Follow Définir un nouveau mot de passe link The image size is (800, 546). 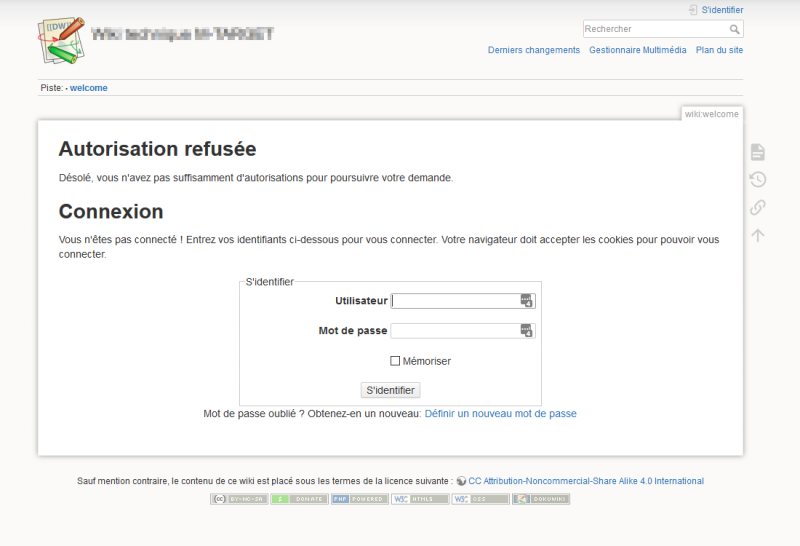pos(500,413)
